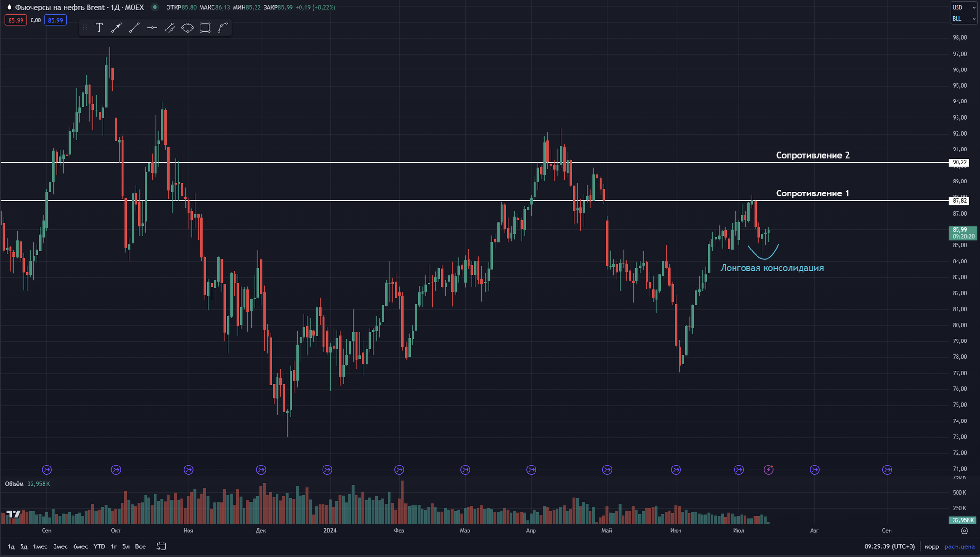Select the Horizontal line tool

pyautogui.click(x=152, y=28)
